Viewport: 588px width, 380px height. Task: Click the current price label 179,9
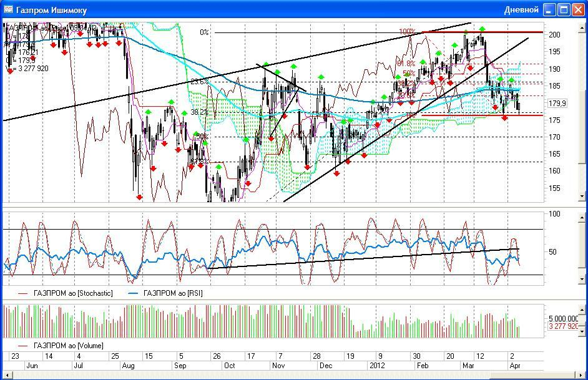tap(557, 104)
